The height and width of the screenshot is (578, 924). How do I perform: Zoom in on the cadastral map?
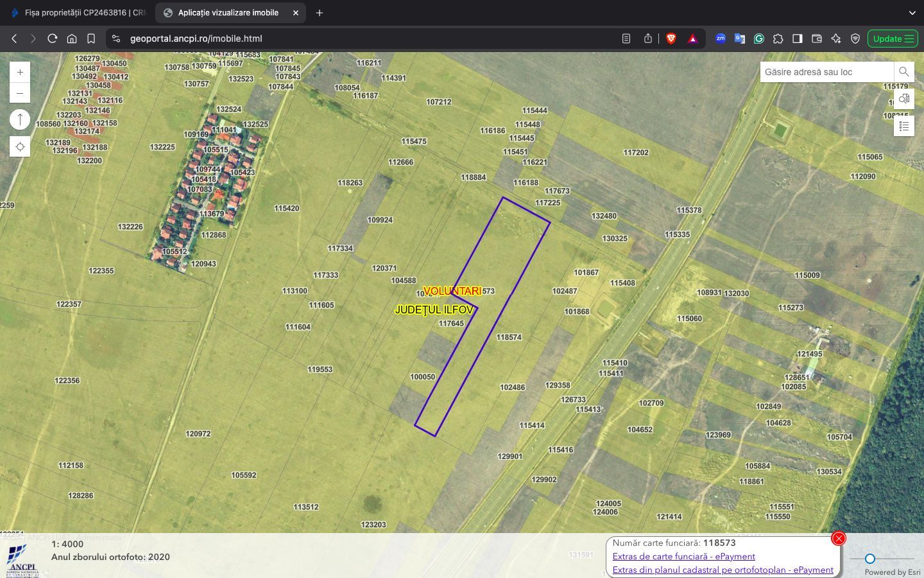pyautogui.click(x=20, y=72)
